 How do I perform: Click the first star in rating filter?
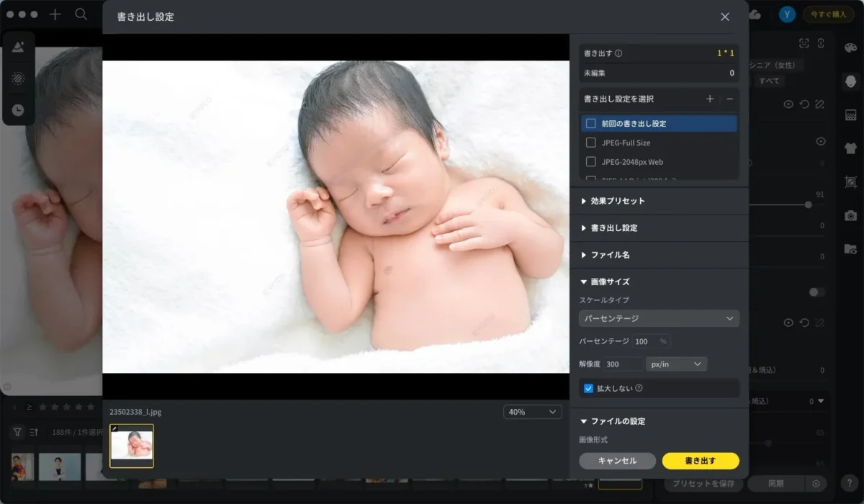[42, 407]
